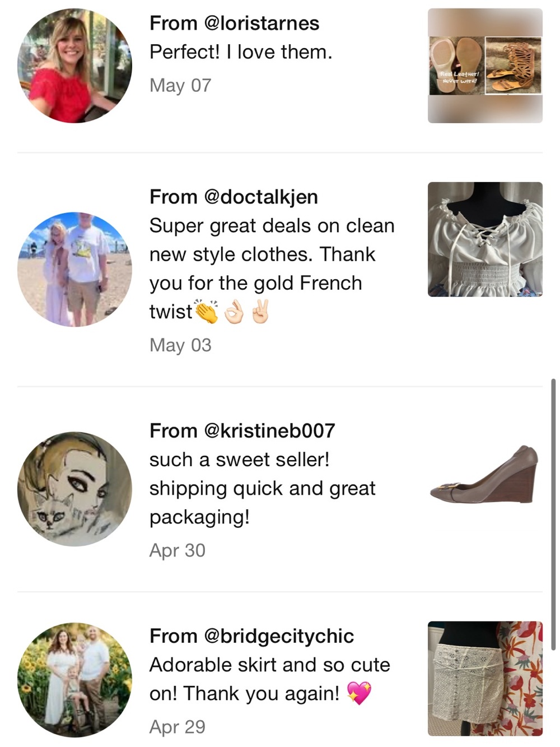Tap the username @kristineb007

(x=269, y=430)
